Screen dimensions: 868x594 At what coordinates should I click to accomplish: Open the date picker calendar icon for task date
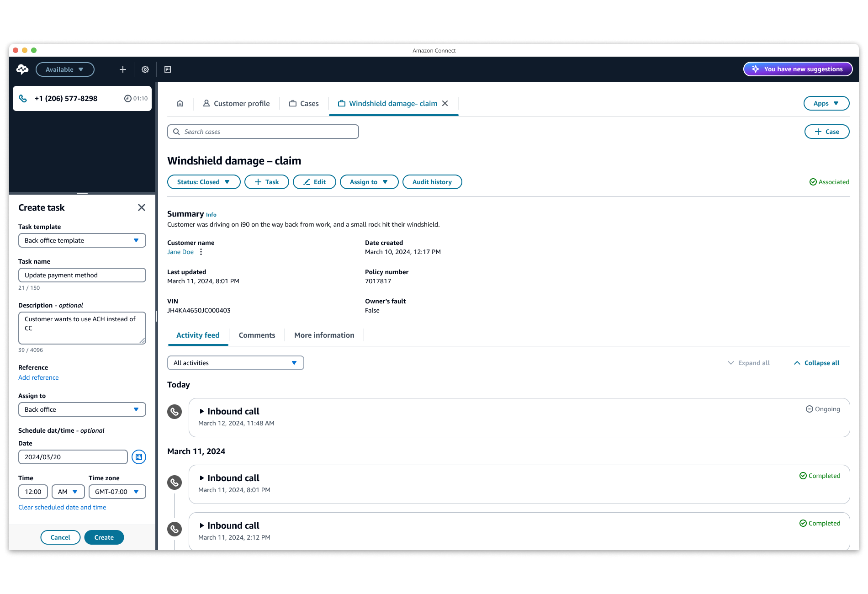[138, 456]
